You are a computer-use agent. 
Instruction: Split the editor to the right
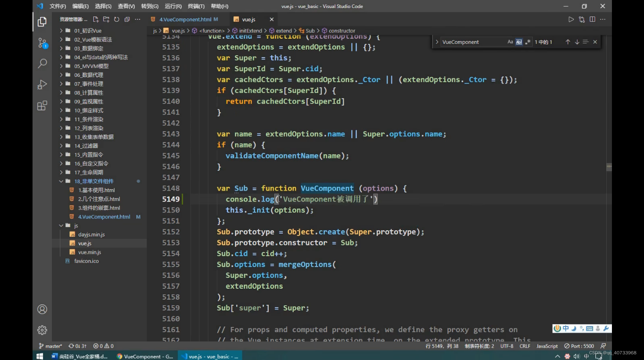click(x=592, y=19)
